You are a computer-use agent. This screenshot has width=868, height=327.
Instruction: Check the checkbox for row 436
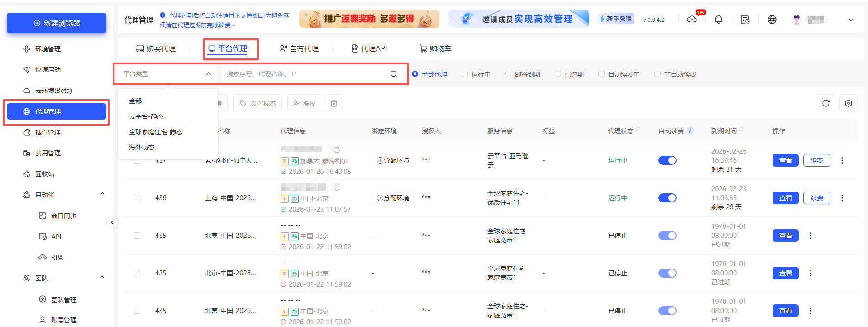pos(137,198)
